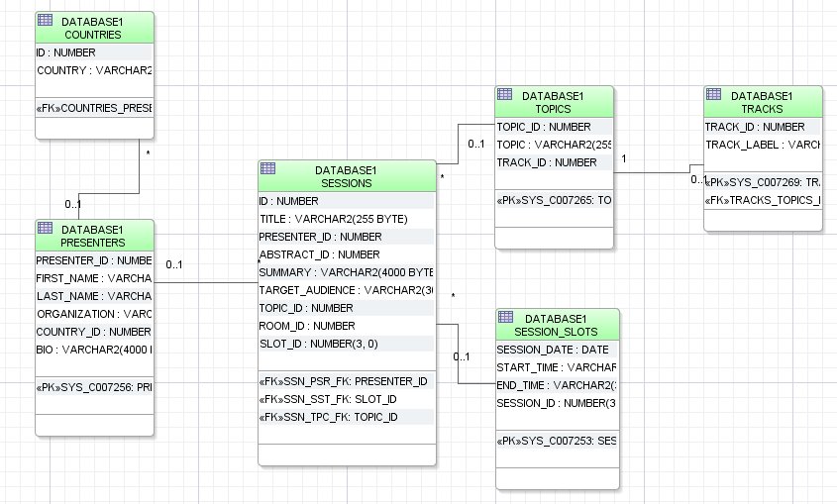Click the table icon in SESSIONS header
Screen dimensions: 837x504
267,169
